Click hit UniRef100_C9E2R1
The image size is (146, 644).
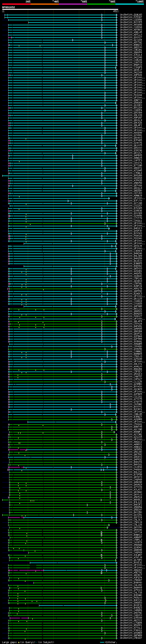(x=131, y=50)
